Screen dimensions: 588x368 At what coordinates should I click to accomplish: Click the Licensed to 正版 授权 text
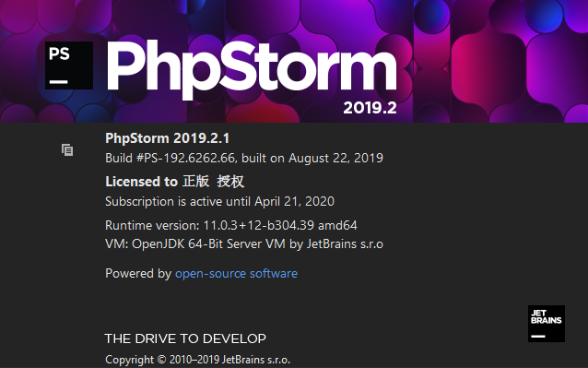click(x=175, y=182)
